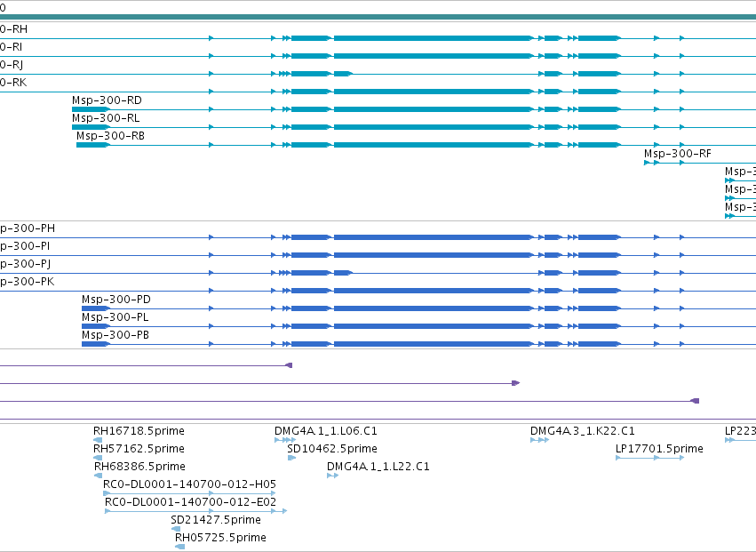
Task: Click the Msp-300-PD first coding block
Action: click(x=96, y=308)
